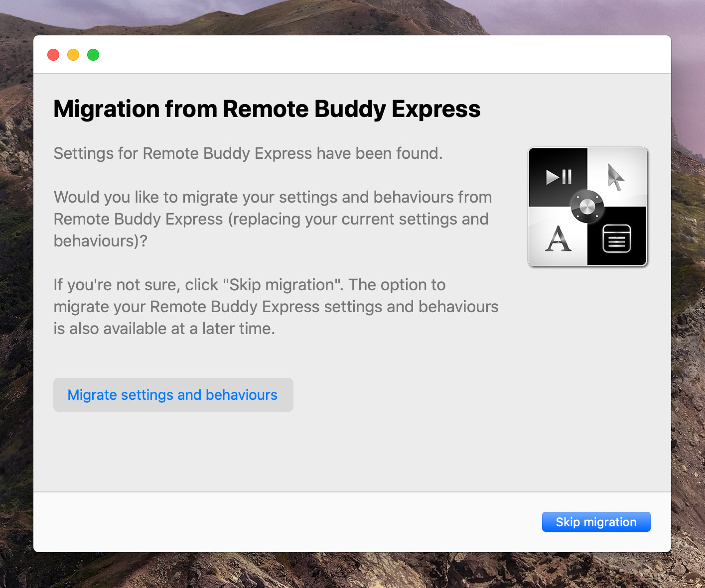Choose Migrate settings and behaviours
705x588 pixels.
pos(173,395)
